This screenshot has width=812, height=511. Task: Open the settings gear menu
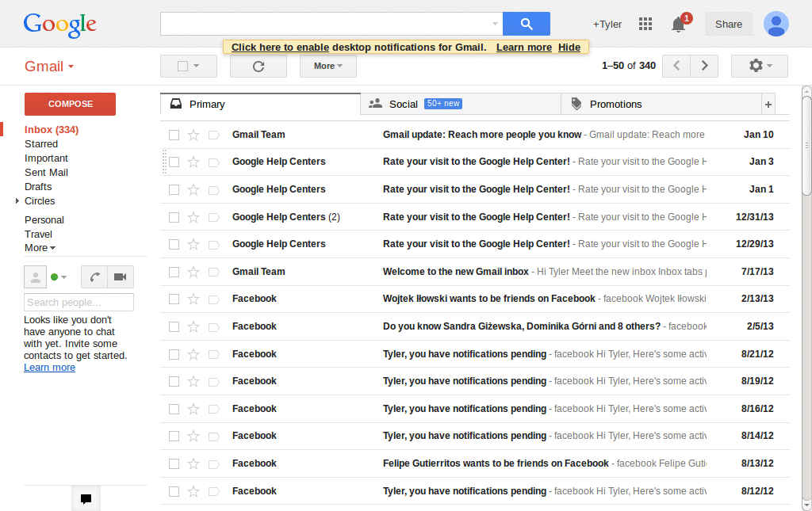click(x=760, y=66)
